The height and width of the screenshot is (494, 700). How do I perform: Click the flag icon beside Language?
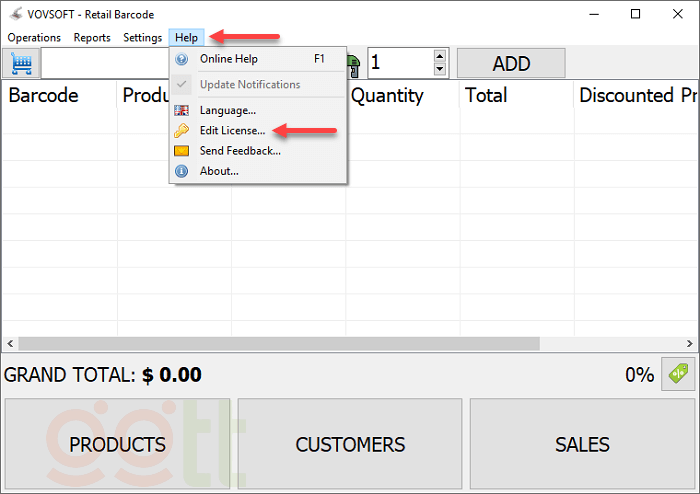pos(181,110)
